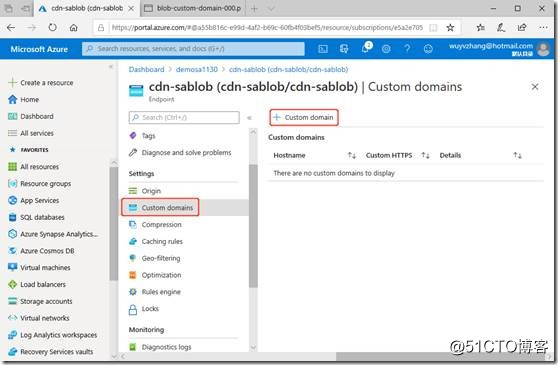Reload the page with refresh icon
Screen dimensions: 558x365
(52, 27)
